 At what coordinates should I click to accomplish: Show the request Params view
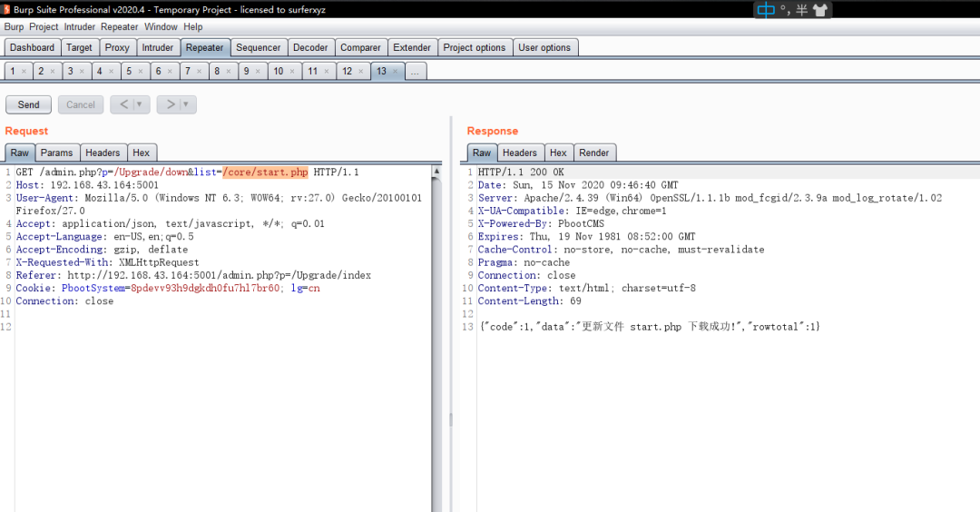(x=56, y=153)
